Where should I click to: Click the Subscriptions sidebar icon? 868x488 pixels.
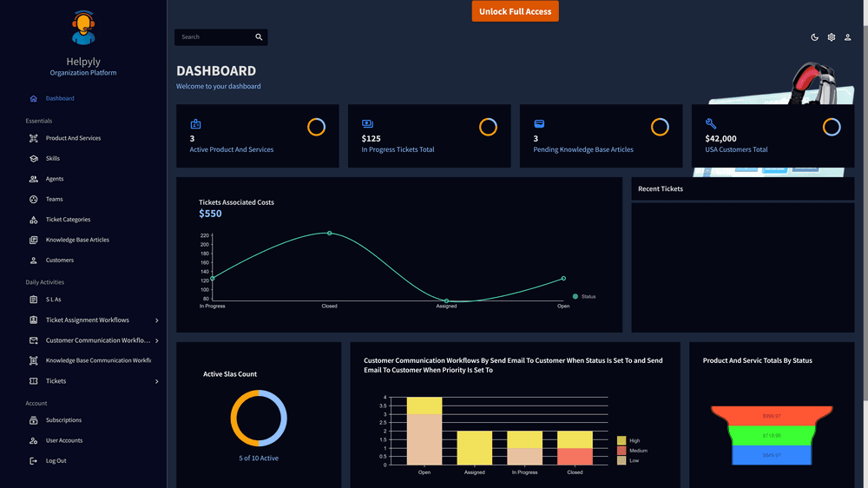coord(34,420)
